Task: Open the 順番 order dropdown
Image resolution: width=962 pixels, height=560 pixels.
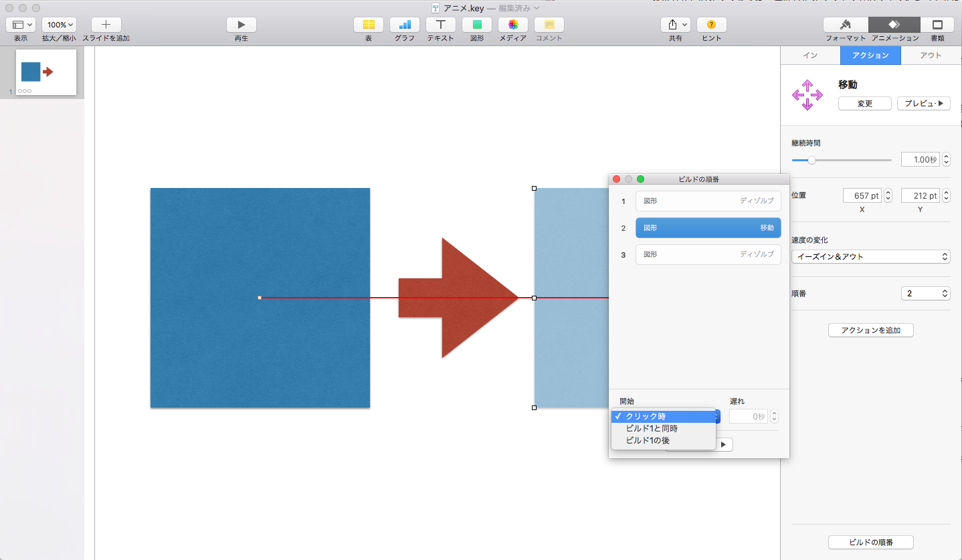Action: [926, 294]
